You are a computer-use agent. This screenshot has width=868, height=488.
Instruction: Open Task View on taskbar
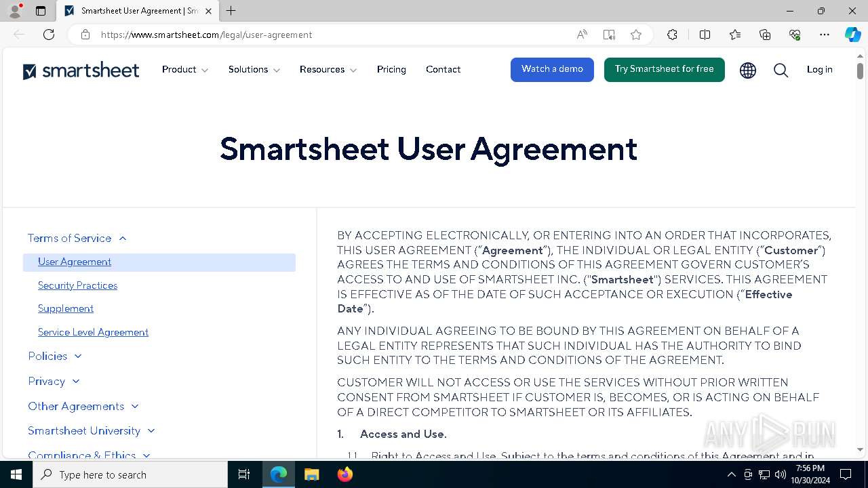[244, 474]
